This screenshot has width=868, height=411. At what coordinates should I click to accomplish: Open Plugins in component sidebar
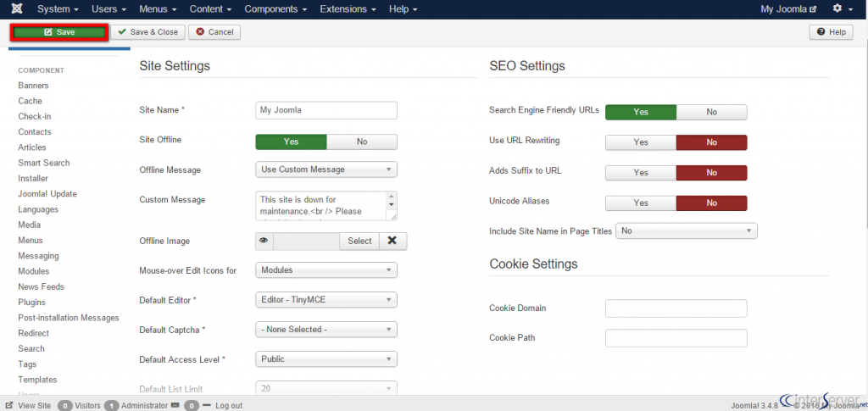31,303
